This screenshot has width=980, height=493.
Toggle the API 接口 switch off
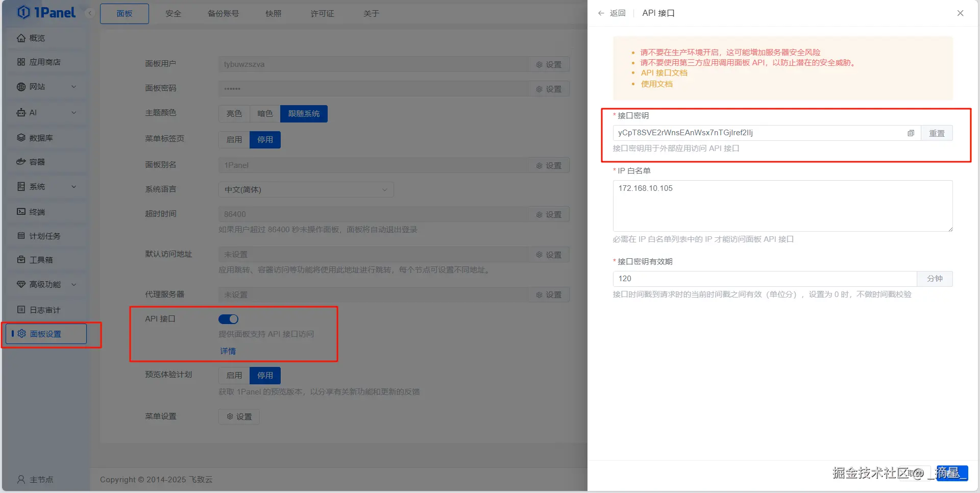click(228, 319)
